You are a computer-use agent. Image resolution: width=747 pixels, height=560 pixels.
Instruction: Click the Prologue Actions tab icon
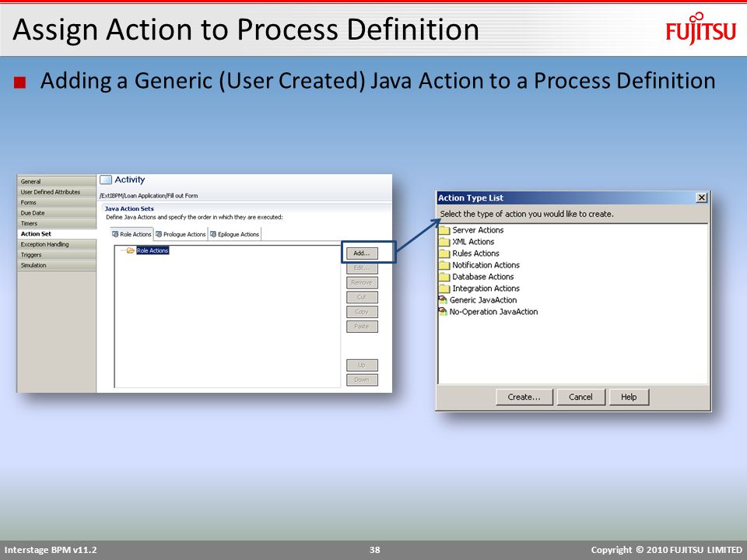coord(159,234)
